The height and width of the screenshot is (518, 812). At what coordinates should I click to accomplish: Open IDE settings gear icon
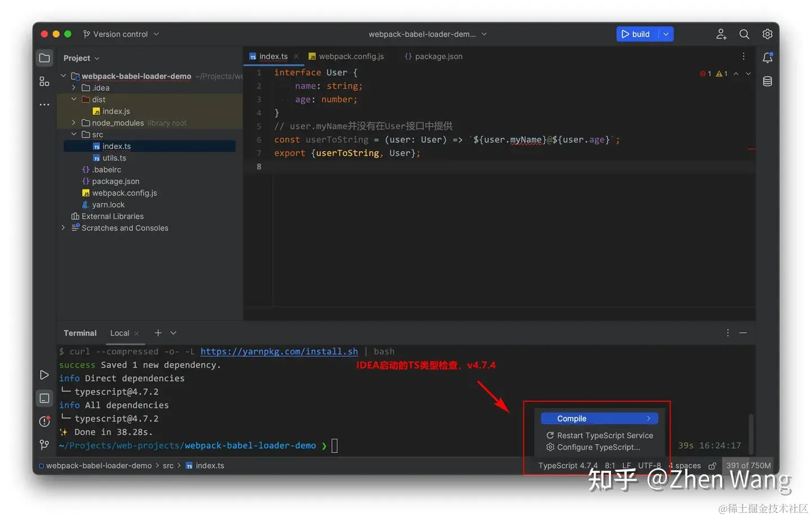coord(767,34)
